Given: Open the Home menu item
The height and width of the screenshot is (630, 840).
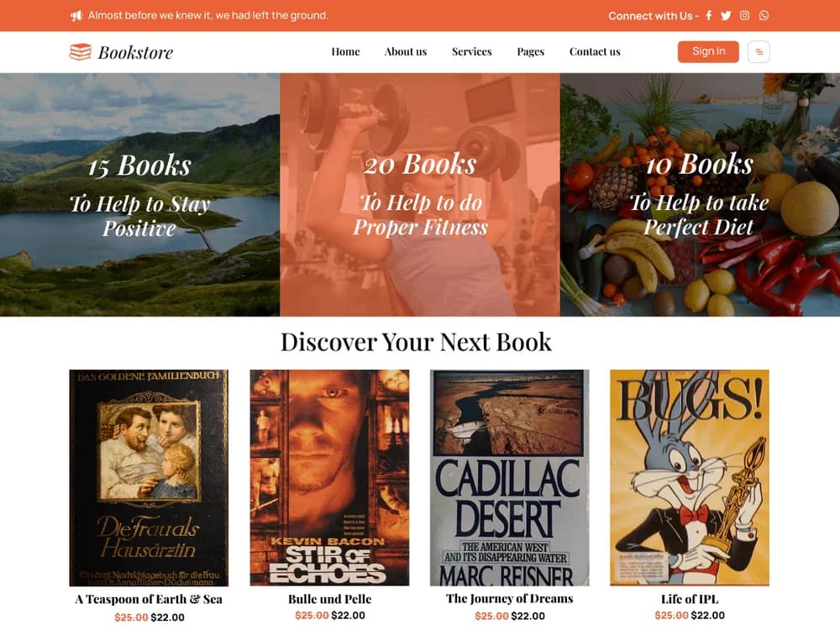Looking at the screenshot, I should tap(345, 52).
